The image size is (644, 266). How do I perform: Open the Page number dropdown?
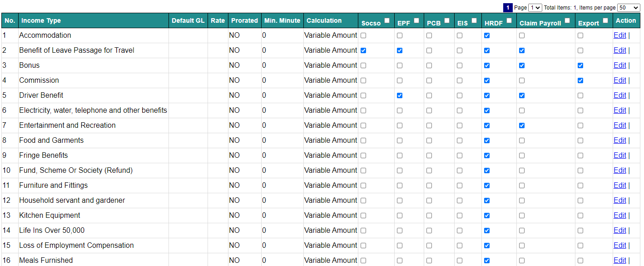[535, 8]
